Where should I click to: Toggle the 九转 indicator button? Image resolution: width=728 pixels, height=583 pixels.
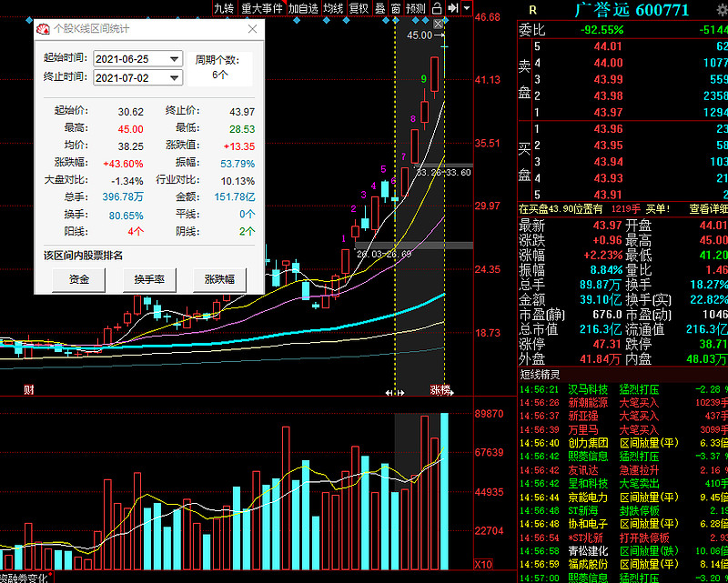coord(224,8)
